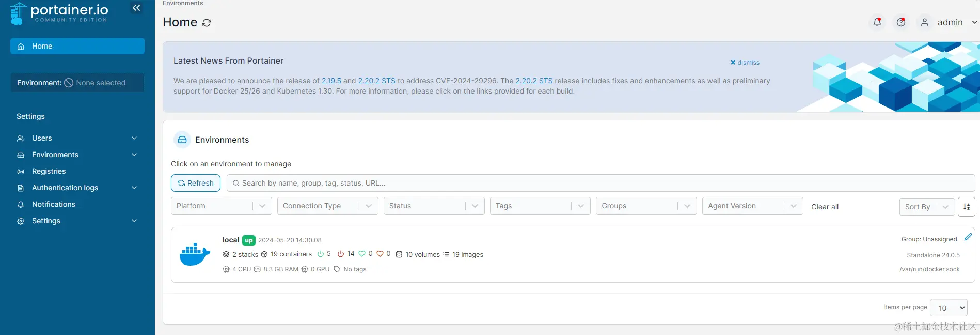Screen dimensions: 980x335
Task: Click the Docker whale icon for local
Action: pos(195,254)
